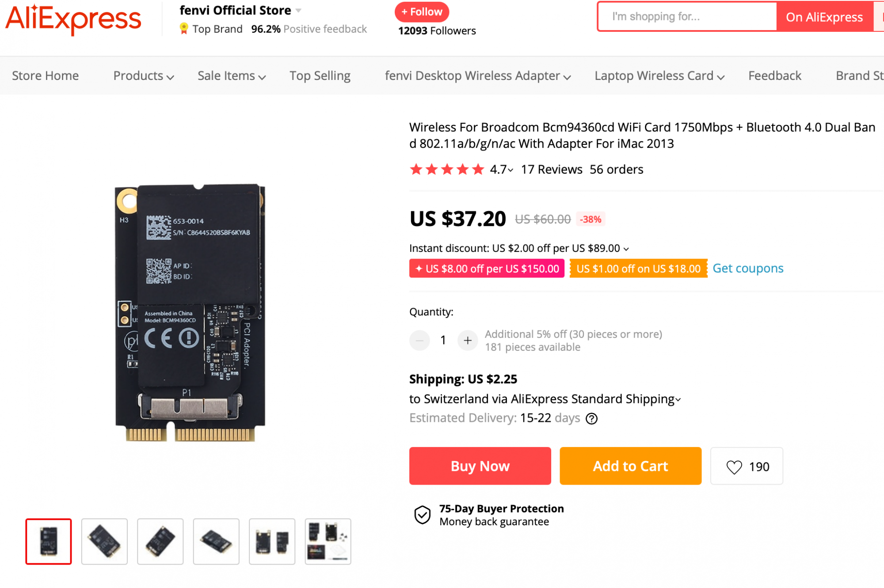Screen dimensions: 884x588
Task: Click the wishlist heart icon
Action: pos(734,467)
